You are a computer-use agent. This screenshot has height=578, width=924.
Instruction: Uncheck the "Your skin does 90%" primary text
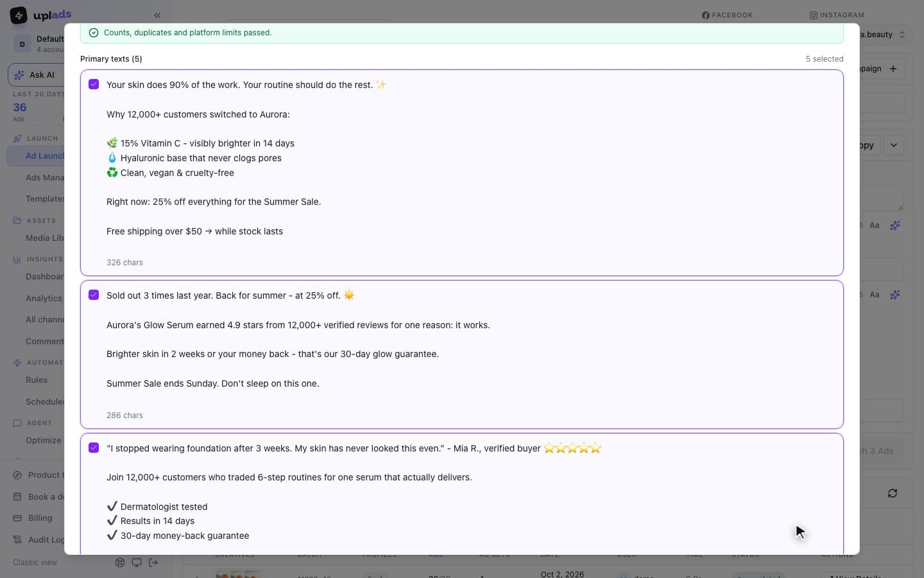point(94,84)
